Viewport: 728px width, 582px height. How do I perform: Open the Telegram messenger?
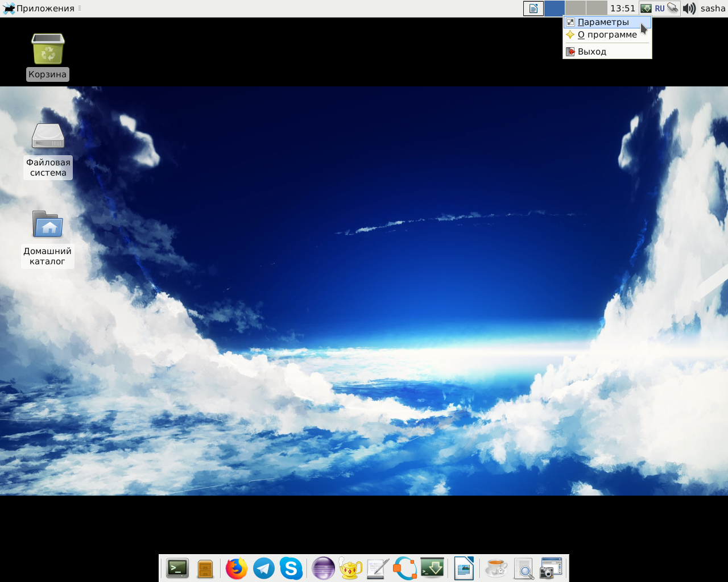pyautogui.click(x=264, y=568)
